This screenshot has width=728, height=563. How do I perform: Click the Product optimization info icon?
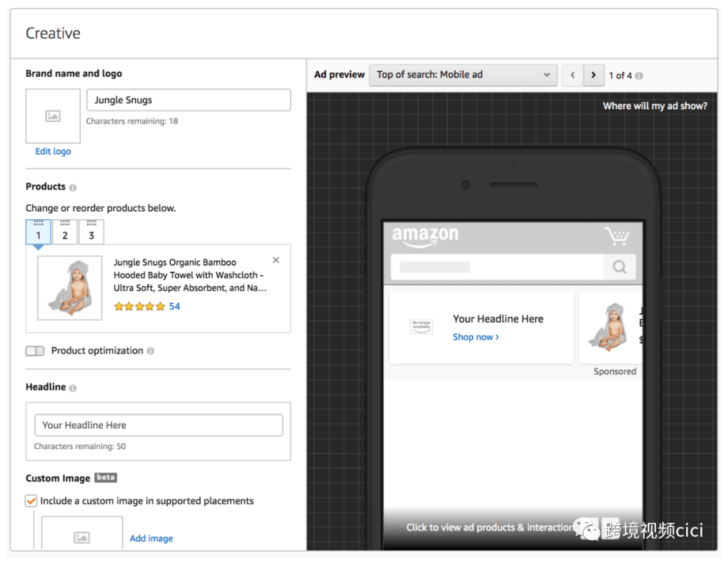(150, 351)
